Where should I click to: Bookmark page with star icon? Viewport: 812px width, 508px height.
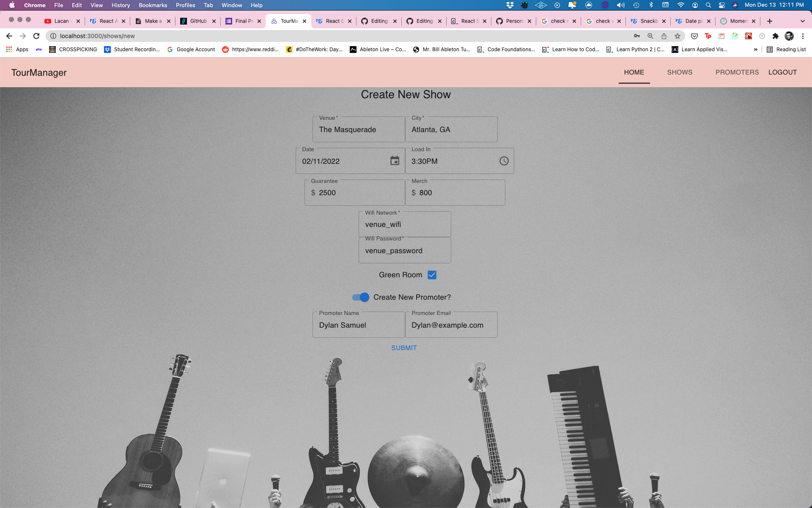(x=678, y=36)
